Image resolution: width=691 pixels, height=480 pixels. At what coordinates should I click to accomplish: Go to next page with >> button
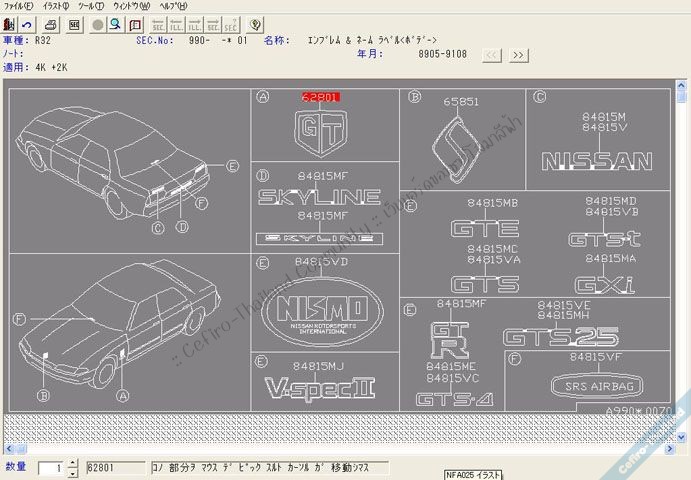[x=518, y=55]
